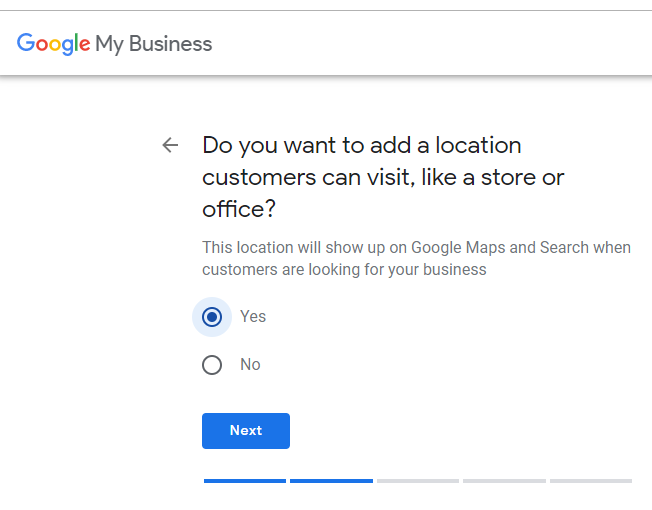Click the word "Business" in the header
This screenshot has width=652, height=510.
170,44
